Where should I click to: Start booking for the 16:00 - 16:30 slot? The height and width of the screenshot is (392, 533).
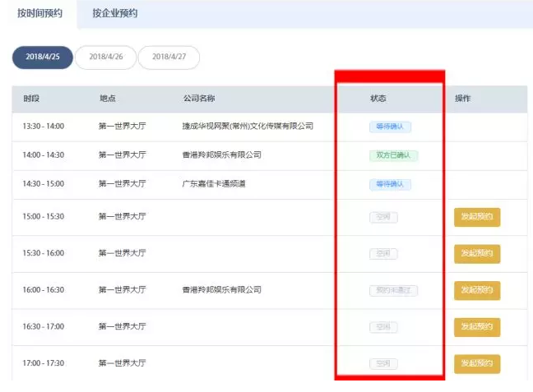pyautogui.click(x=477, y=290)
